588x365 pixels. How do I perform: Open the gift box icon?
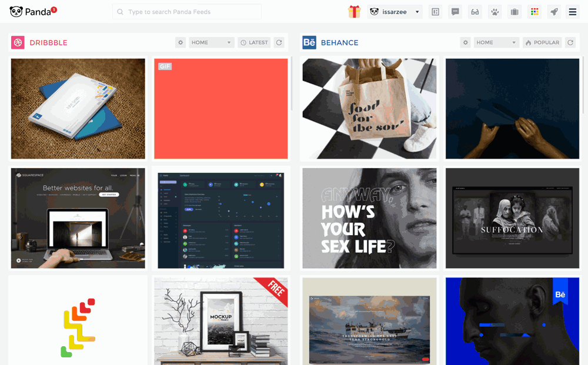coord(354,12)
